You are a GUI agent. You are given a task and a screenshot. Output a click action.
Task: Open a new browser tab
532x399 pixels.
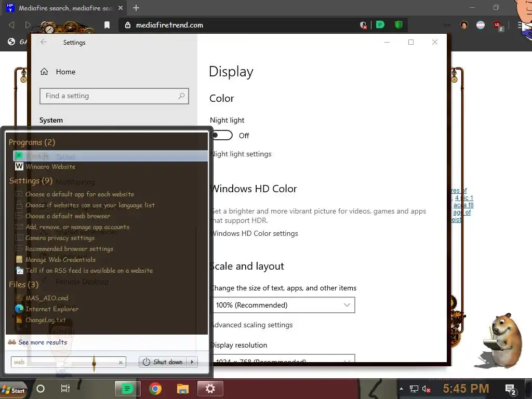click(x=136, y=8)
